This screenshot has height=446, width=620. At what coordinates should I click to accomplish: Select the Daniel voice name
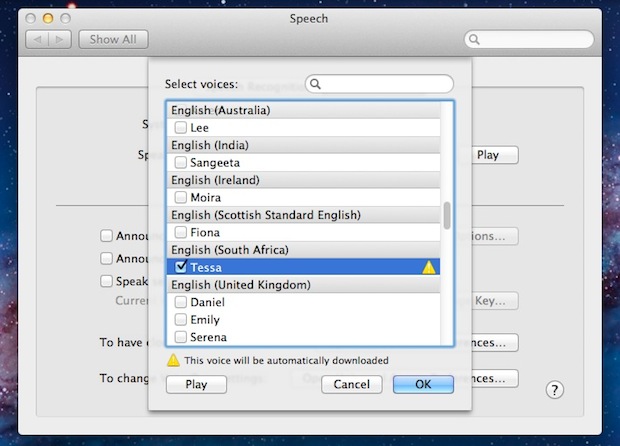[207, 302]
